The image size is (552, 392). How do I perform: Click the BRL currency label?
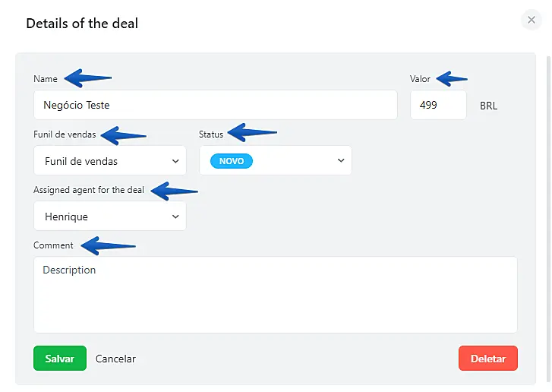[x=488, y=106]
